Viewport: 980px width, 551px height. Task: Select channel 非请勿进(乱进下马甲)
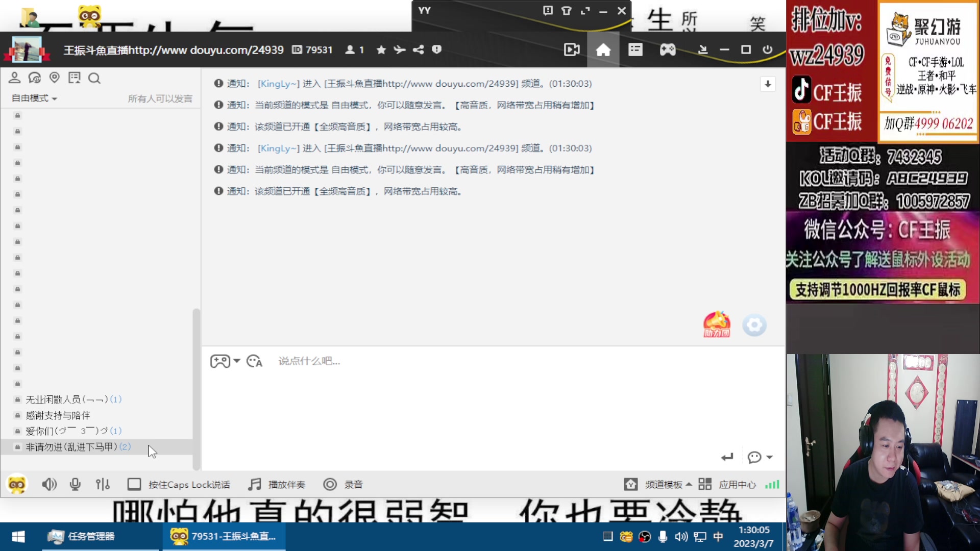[x=97, y=447]
